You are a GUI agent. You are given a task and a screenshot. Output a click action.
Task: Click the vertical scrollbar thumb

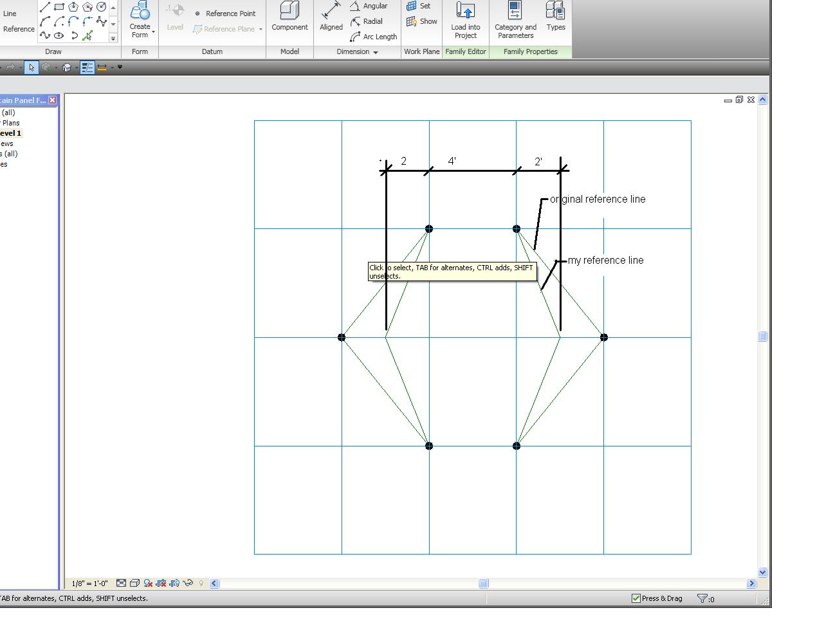pos(763,336)
